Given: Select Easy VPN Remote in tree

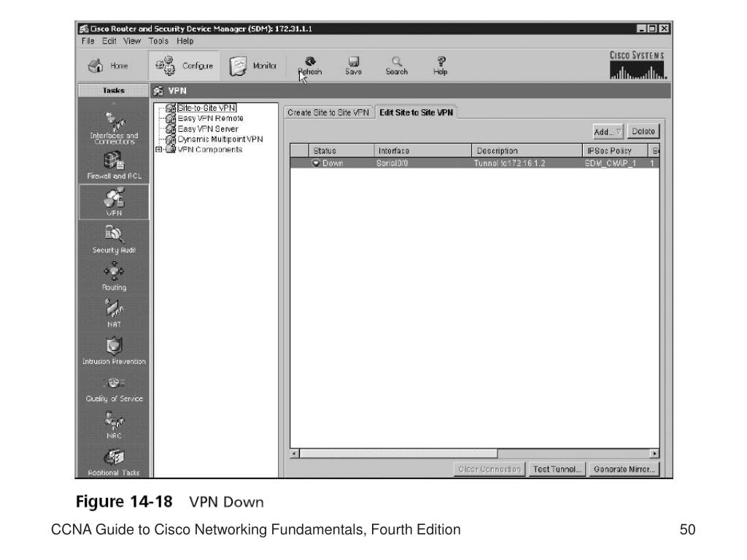Looking at the screenshot, I should (x=210, y=118).
